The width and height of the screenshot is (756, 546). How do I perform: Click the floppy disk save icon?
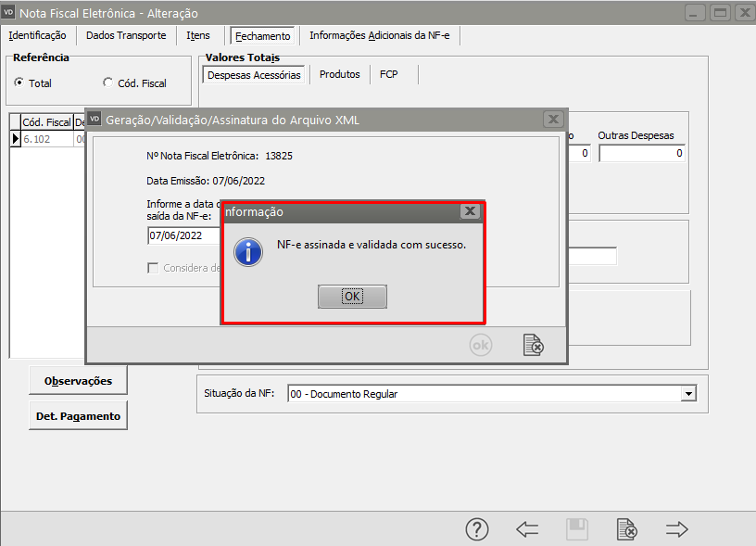(577, 529)
